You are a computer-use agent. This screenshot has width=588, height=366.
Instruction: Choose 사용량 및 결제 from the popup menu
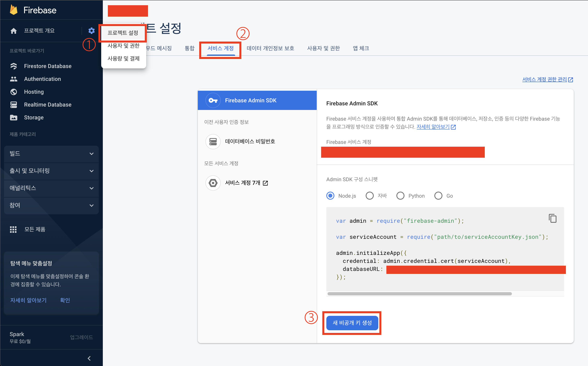124,59
